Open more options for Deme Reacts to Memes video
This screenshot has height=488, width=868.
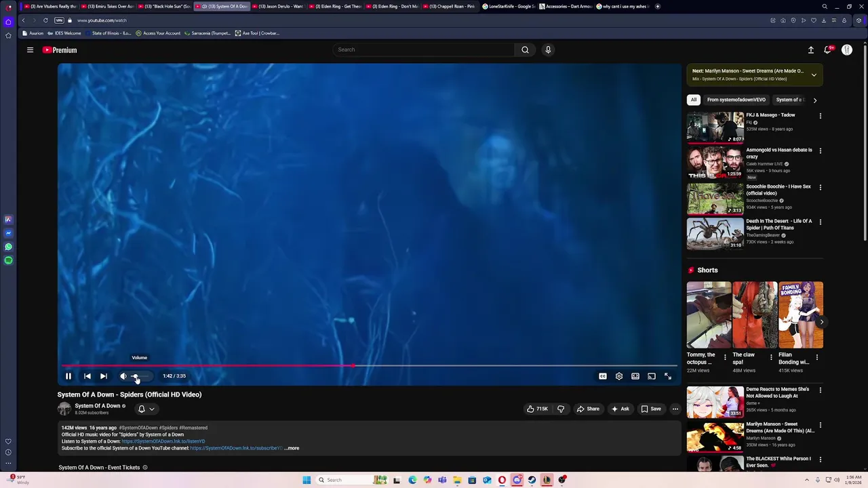click(821, 390)
